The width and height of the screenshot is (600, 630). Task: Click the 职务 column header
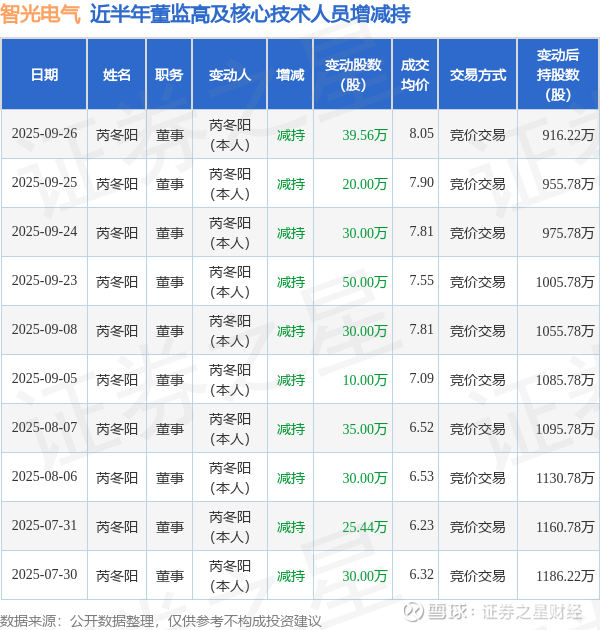coord(169,75)
